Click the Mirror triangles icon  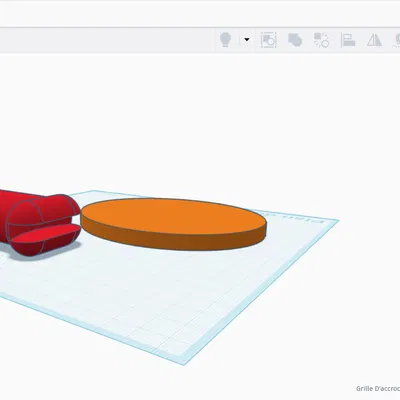374,40
